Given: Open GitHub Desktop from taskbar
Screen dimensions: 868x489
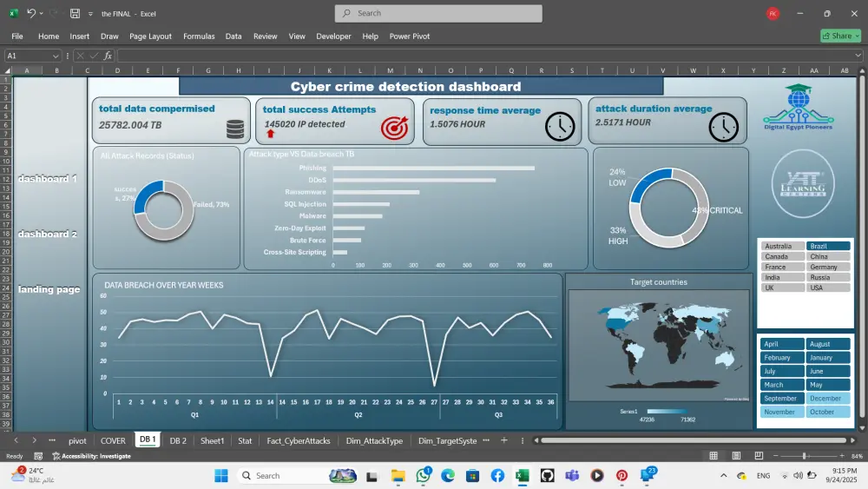Looking at the screenshot, I should pyautogui.click(x=547, y=476).
